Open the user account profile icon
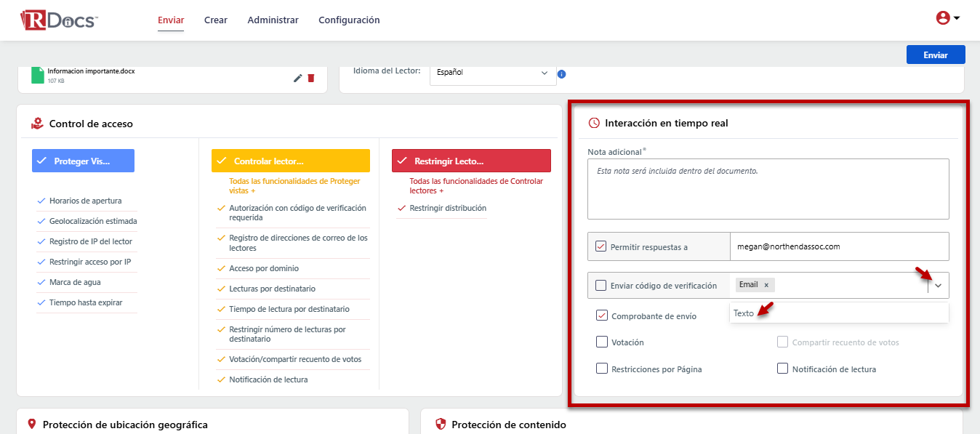 tap(943, 19)
